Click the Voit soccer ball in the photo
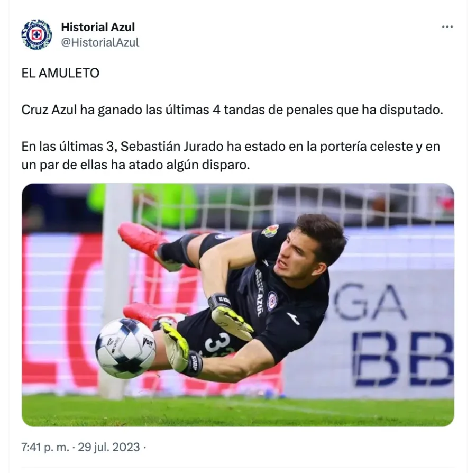 [125, 348]
